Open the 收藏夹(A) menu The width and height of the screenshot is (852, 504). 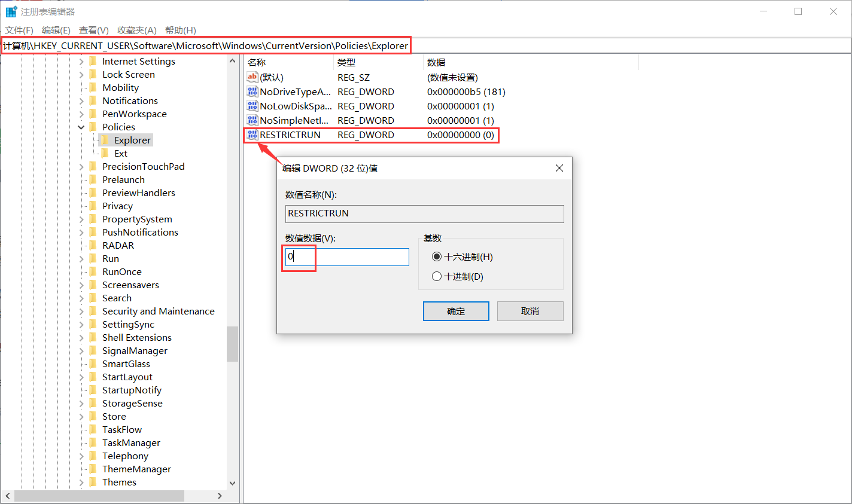click(137, 30)
